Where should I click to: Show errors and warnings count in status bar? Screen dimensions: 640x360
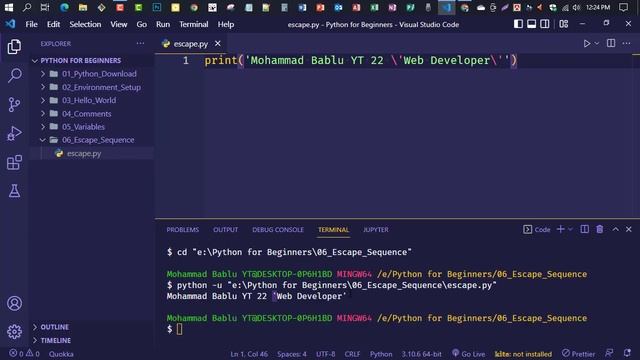coord(24,353)
